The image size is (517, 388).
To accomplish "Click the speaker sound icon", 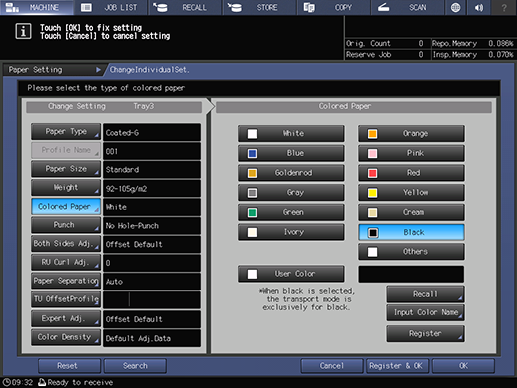I will point(479,7).
